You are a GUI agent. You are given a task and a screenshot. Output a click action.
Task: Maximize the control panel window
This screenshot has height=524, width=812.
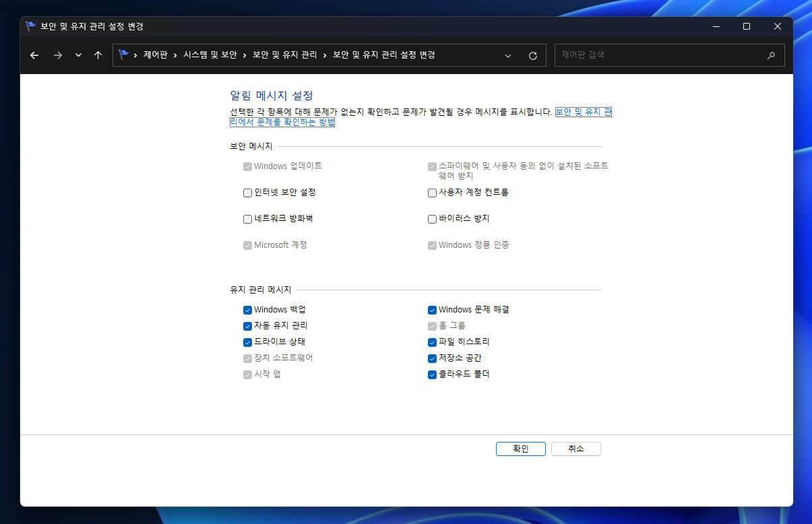point(747,26)
